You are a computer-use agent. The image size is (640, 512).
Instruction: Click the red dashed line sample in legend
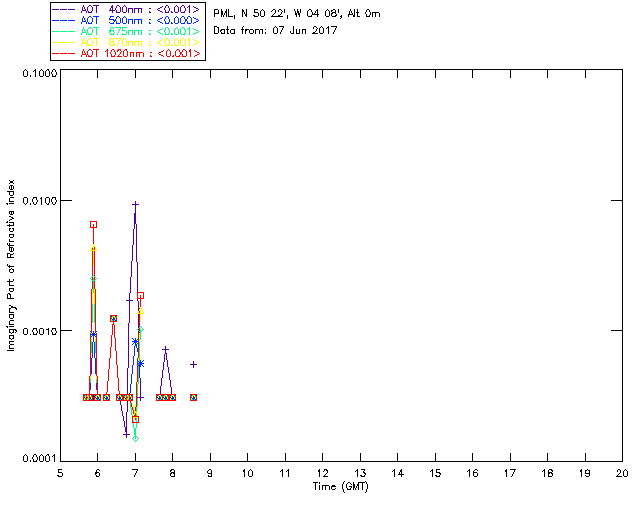tap(64, 53)
